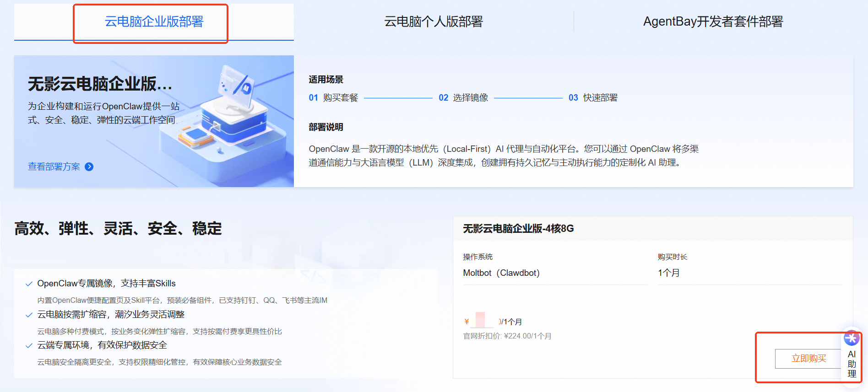Click the OpenClaw 是一款开源的本地优先 description paragraph
Viewport: 868px width, 392px height.
coord(504,156)
